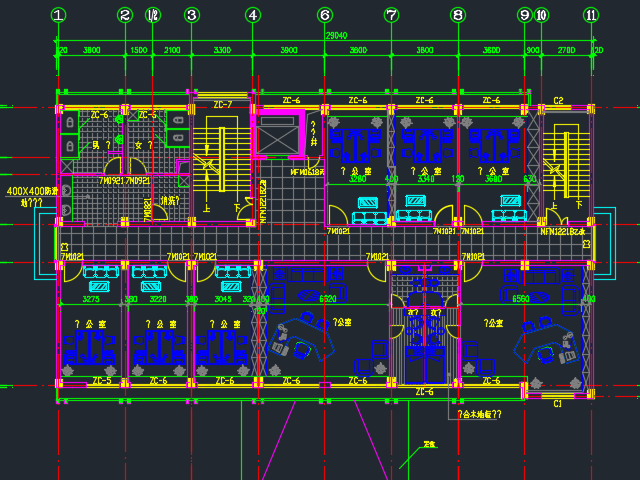Click the 3300 dimension text at top
The height and width of the screenshot is (480, 640).
click(222, 50)
